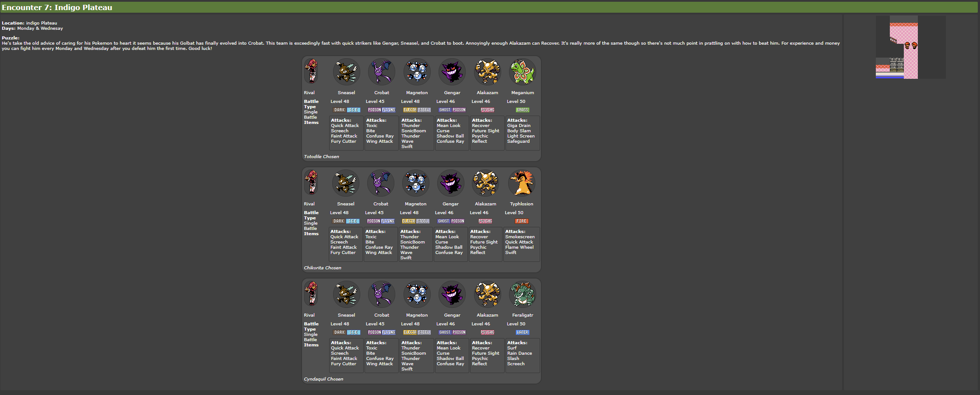Click the "Smokescreen" attack text
Image resolution: width=980 pixels, height=395 pixels.
pos(520,237)
